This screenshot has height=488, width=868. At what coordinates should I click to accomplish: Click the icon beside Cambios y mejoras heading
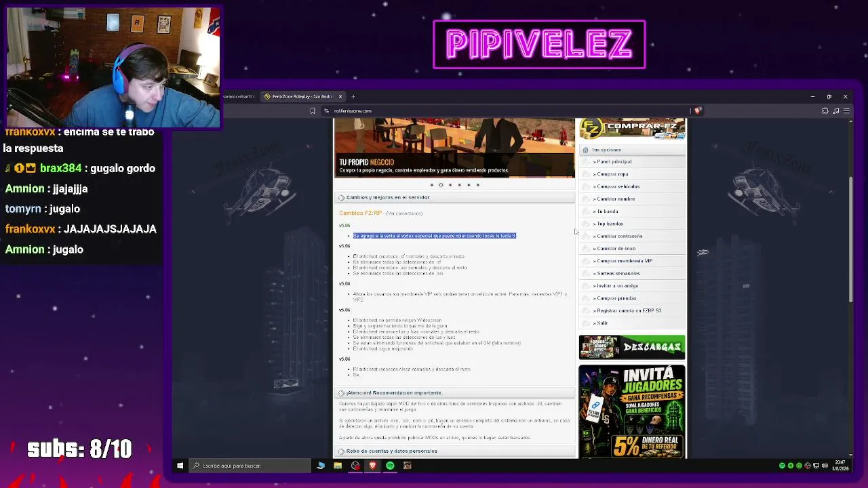341,198
